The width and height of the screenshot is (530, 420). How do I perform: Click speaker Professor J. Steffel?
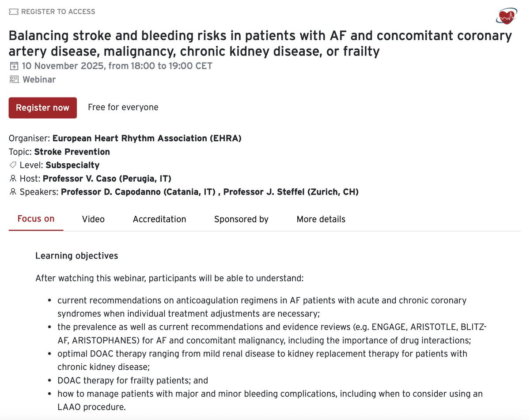pos(291,192)
